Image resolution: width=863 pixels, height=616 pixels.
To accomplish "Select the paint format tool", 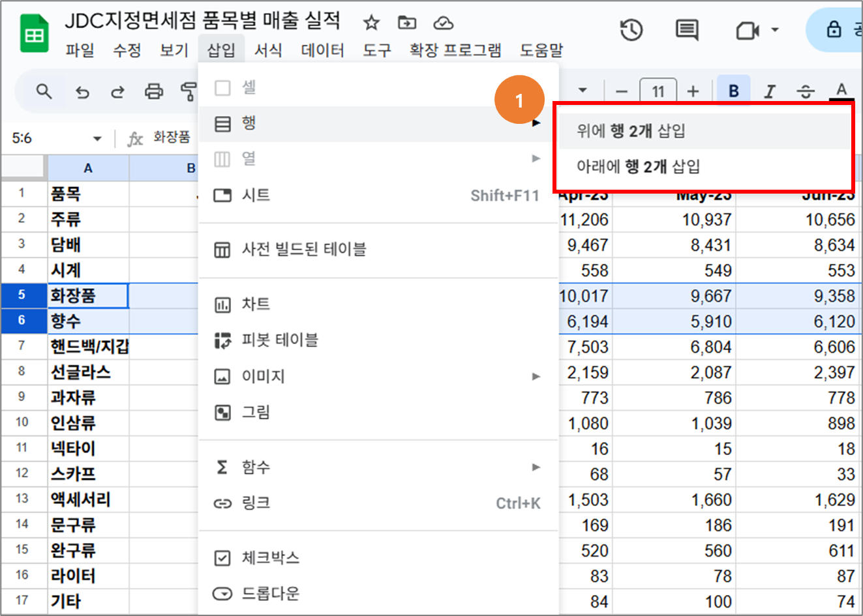I will (189, 91).
